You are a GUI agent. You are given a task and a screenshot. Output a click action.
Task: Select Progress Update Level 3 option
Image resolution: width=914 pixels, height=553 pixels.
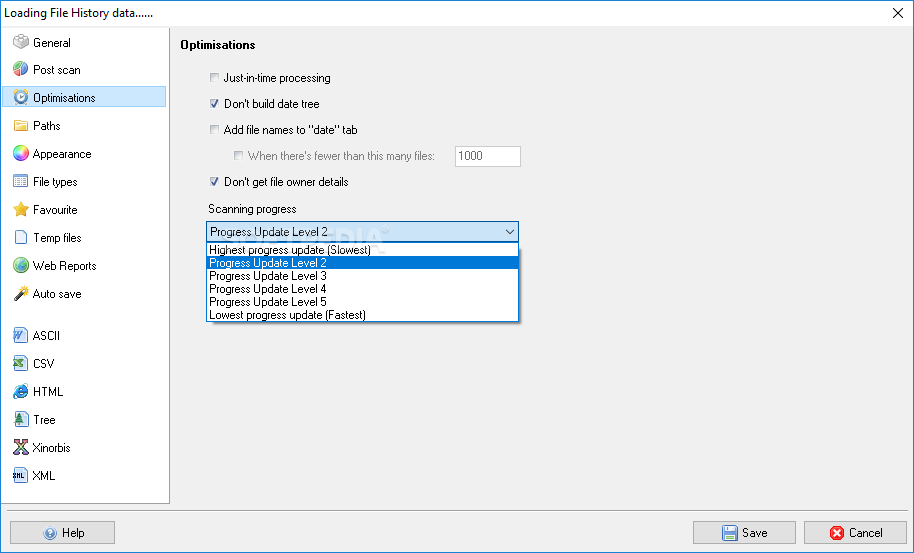click(x=363, y=276)
